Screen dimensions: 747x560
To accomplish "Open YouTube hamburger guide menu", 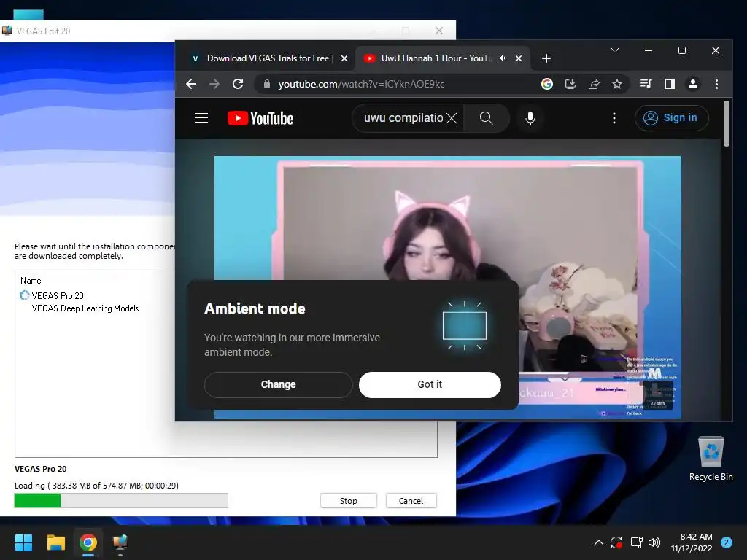I will (x=201, y=118).
